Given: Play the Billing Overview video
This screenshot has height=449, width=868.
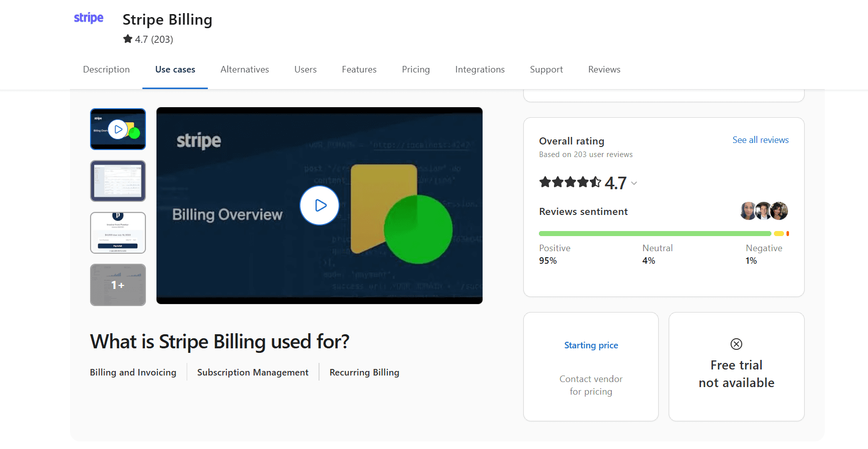Looking at the screenshot, I should click(x=320, y=205).
